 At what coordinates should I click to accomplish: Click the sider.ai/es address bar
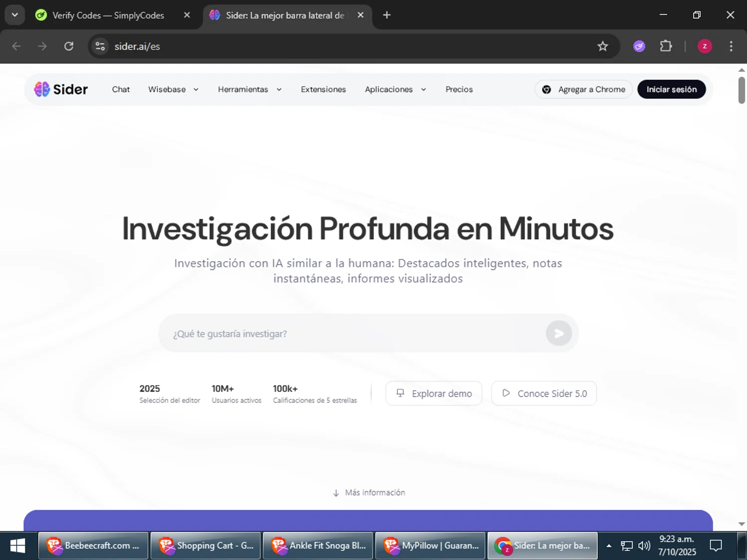(x=349, y=46)
